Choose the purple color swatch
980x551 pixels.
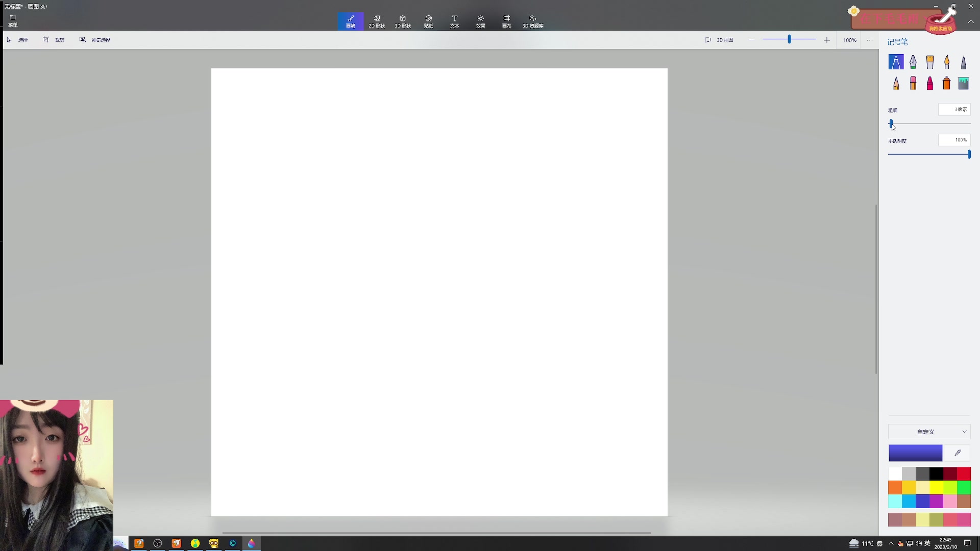936,501
